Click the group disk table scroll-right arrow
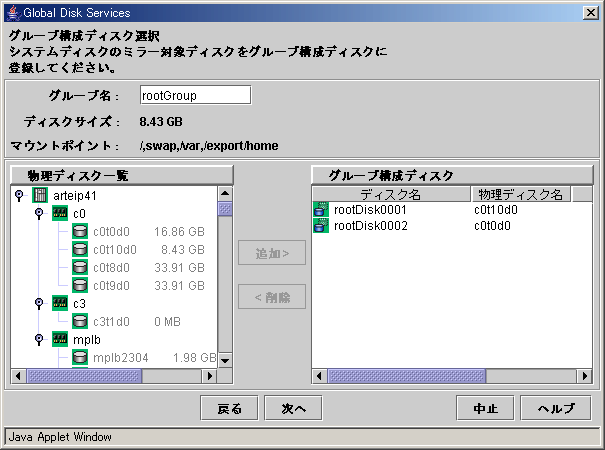This screenshot has width=605, height=450. pyautogui.click(x=585, y=376)
